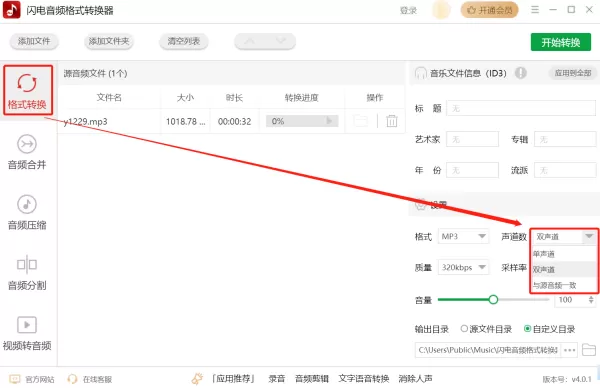Click the 艺术家 artist input field
600x388 pixels.
(473, 139)
